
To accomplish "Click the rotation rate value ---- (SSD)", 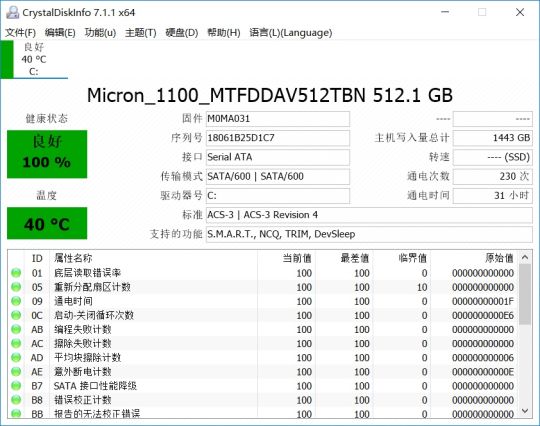I will (x=493, y=157).
